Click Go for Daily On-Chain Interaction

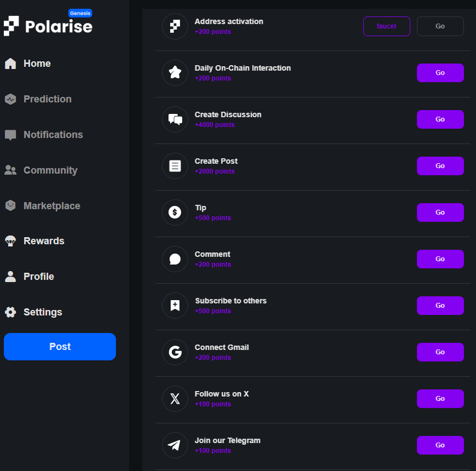click(440, 73)
